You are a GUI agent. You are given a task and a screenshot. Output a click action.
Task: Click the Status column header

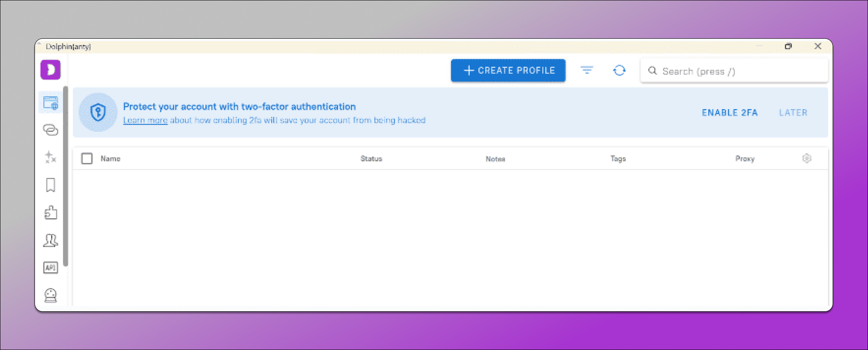pyautogui.click(x=371, y=159)
